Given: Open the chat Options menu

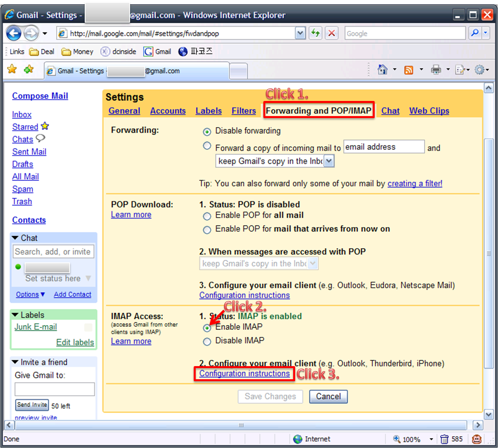Looking at the screenshot, I should 30,295.
